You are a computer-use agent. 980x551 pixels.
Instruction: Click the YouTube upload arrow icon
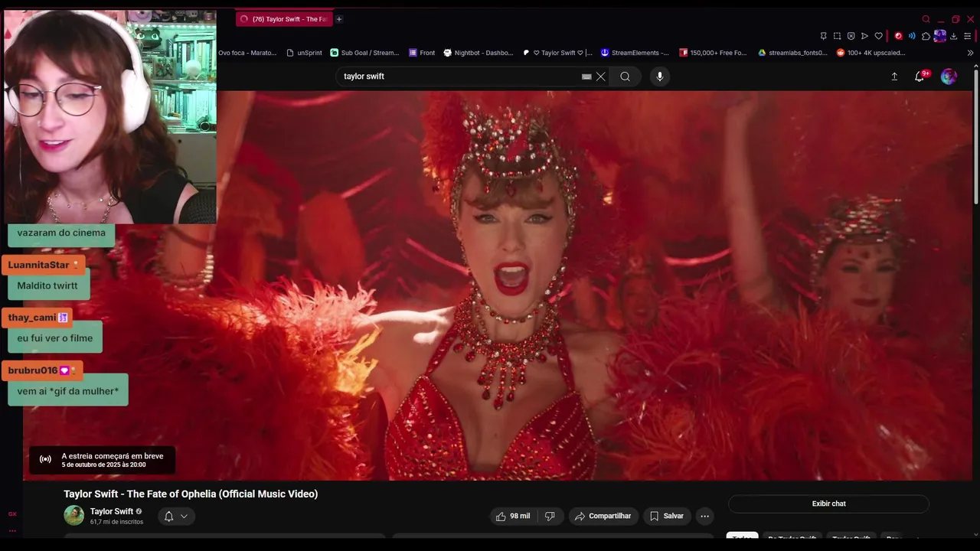pos(893,77)
